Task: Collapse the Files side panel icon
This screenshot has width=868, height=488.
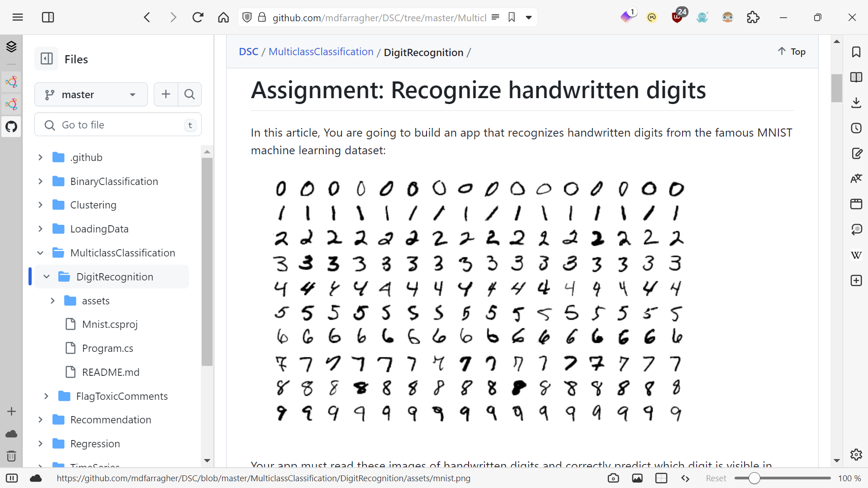Action: pos(47,59)
